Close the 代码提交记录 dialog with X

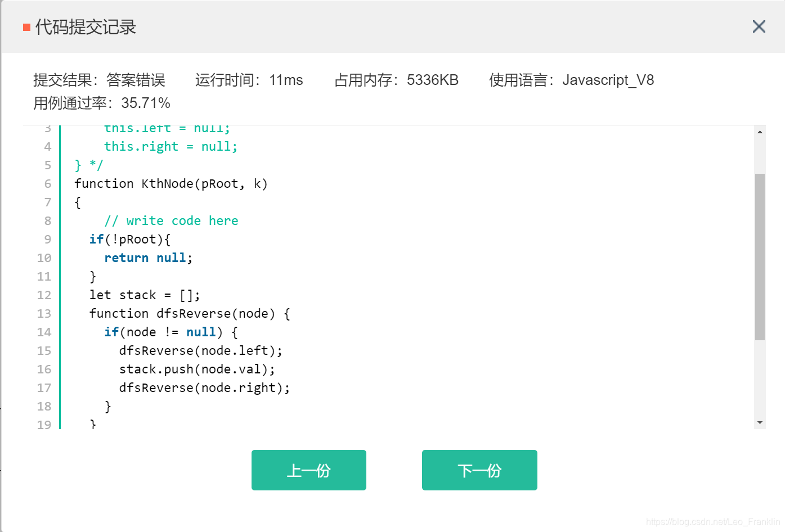759,26
